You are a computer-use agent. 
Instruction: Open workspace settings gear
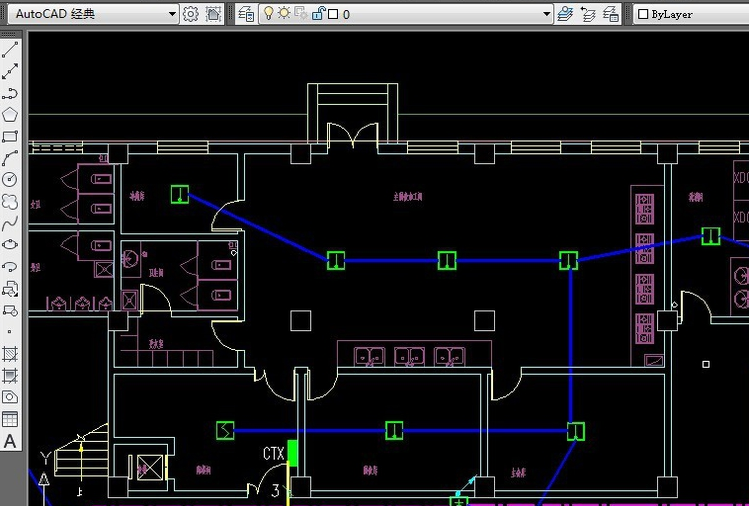click(x=191, y=14)
